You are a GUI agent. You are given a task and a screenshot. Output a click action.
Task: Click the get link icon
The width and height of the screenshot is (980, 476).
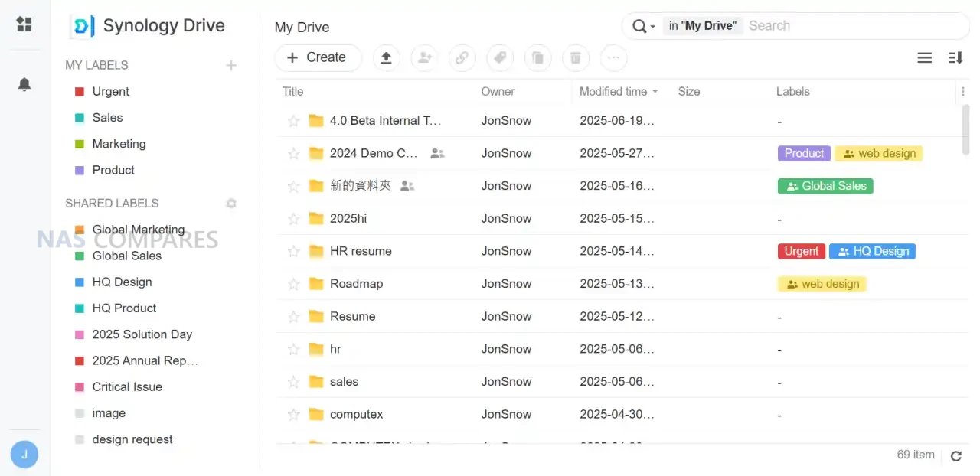tap(462, 57)
